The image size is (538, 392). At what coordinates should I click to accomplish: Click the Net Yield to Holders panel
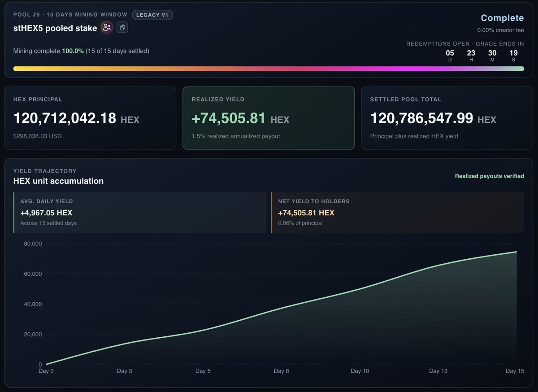pyautogui.click(x=398, y=213)
